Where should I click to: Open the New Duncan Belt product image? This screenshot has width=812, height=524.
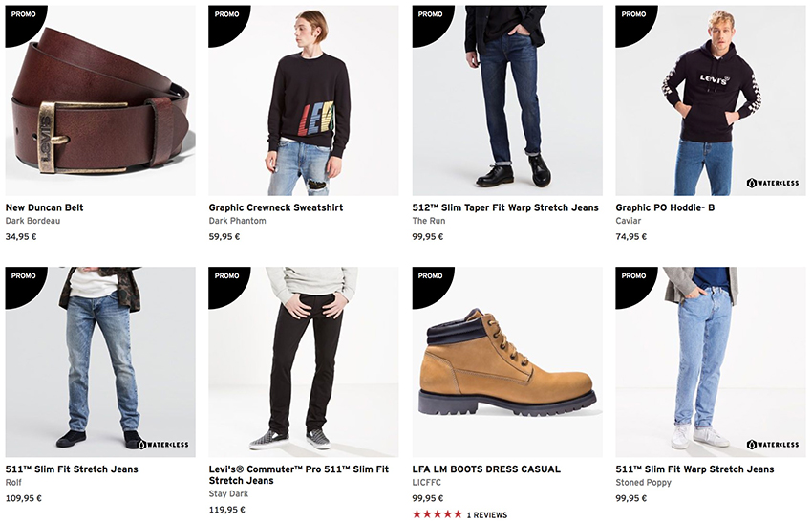(x=100, y=105)
